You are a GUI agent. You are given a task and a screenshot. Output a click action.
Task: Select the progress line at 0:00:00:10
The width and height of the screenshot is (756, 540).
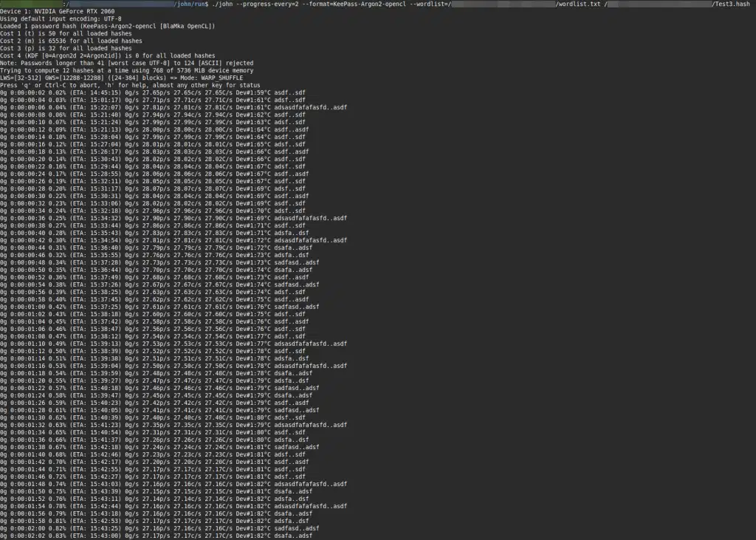click(153, 122)
